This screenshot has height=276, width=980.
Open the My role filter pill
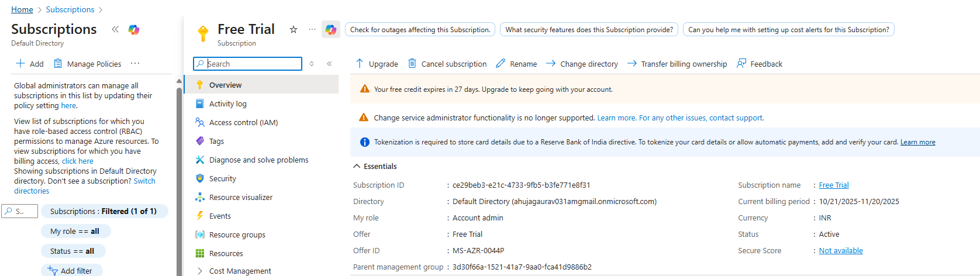(x=75, y=231)
